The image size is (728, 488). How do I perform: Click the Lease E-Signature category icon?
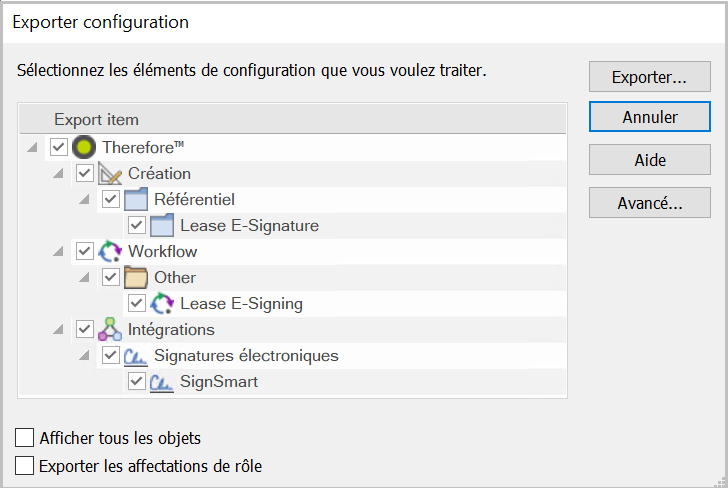[x=162, y=225]
